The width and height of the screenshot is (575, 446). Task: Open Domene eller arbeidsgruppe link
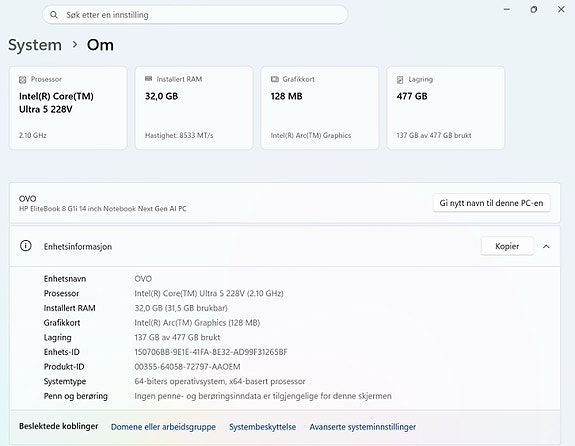pyautogui.click(x=163, y=427)
